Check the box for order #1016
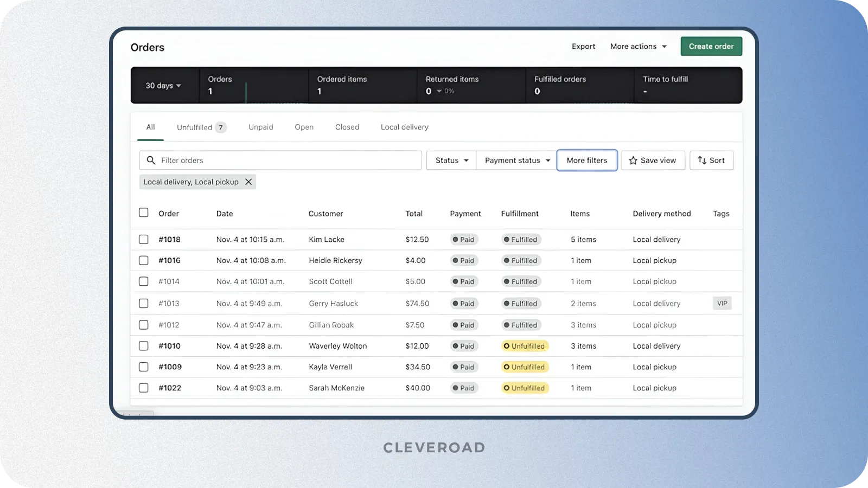Image resolution: width=868 pixels, height=488 pixels. click(144, 260)
